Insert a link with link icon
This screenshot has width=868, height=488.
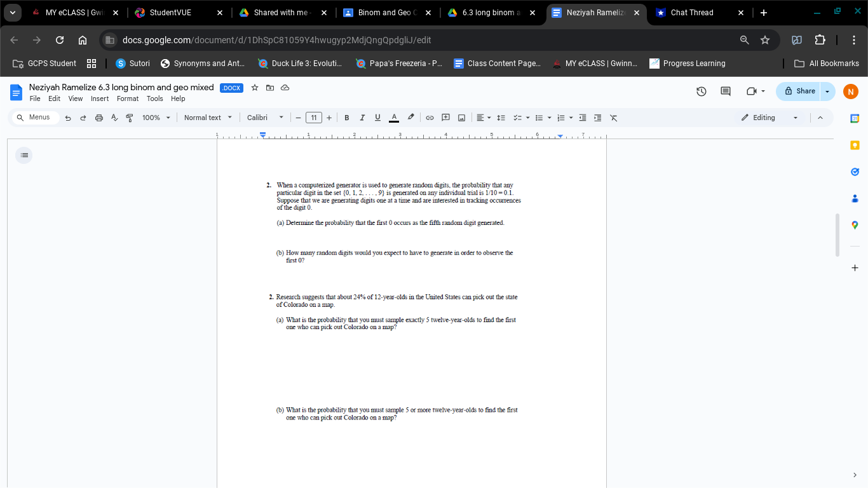pyautogui.click(x=430, y=118)
